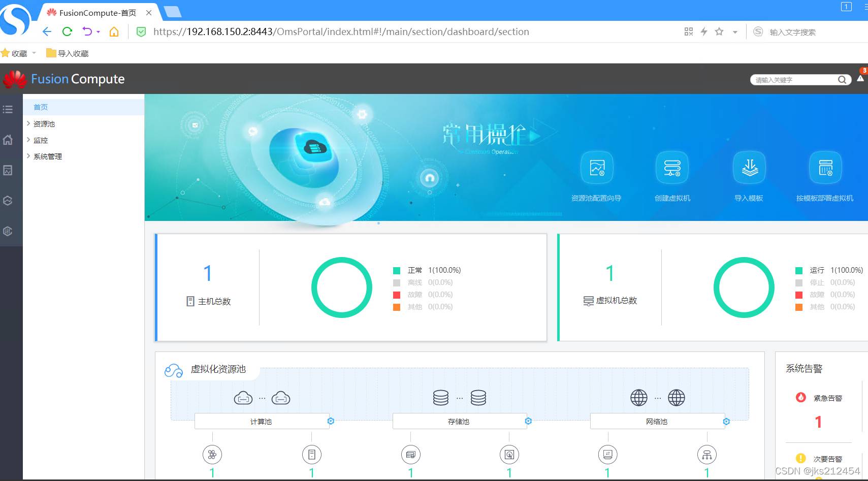Screen dimensions: 868x481
Task: Click the 导入模板 icon
Action: click(x=749, y=168)
